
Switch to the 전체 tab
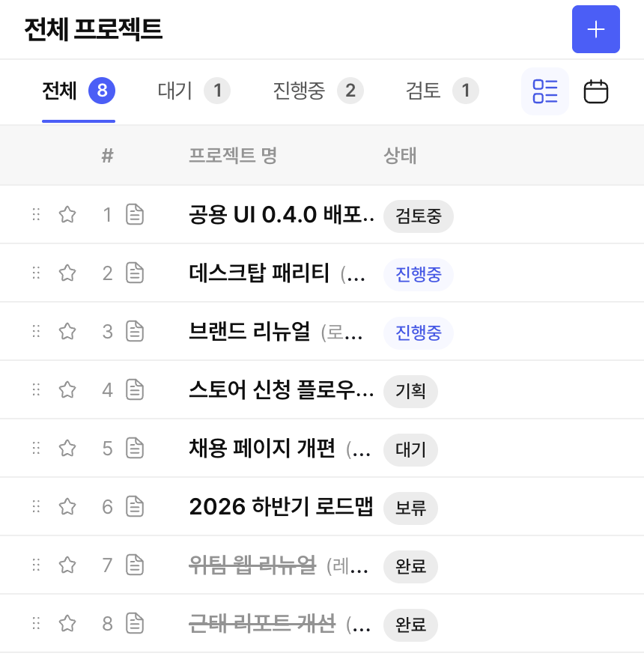coord(79,91)
